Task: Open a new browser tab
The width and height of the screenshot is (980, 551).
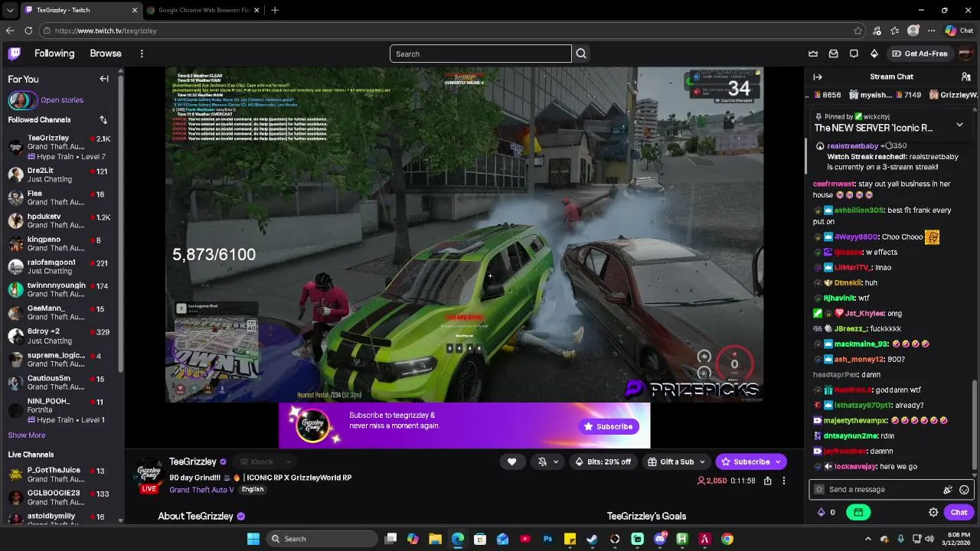Action: click(275, 10)
